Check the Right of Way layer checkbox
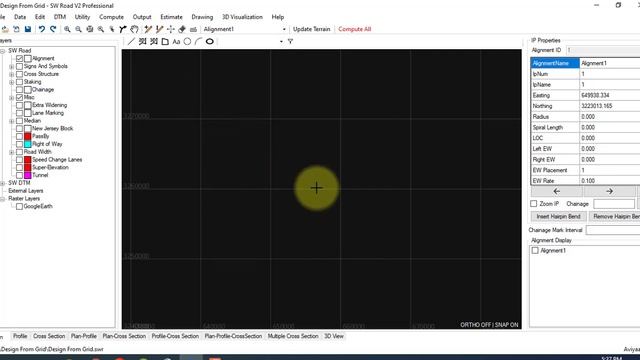This screenshot has width=640, height=360. pos(20,144)
